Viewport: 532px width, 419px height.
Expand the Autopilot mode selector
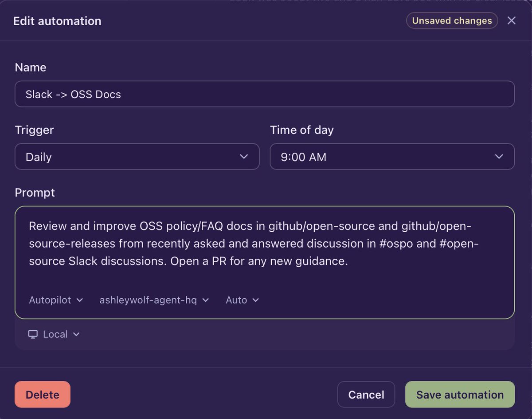(56, 300)
